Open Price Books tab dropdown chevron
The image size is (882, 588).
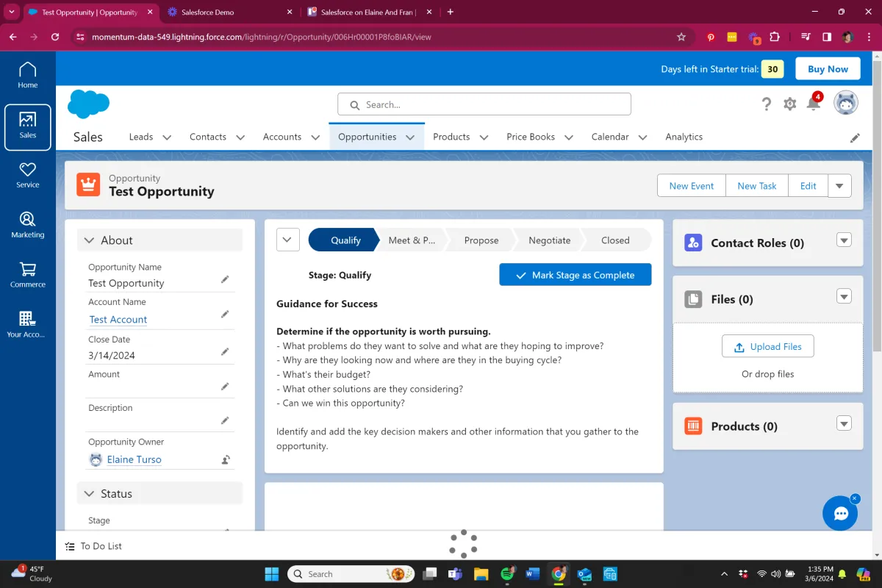click(569, 137)
